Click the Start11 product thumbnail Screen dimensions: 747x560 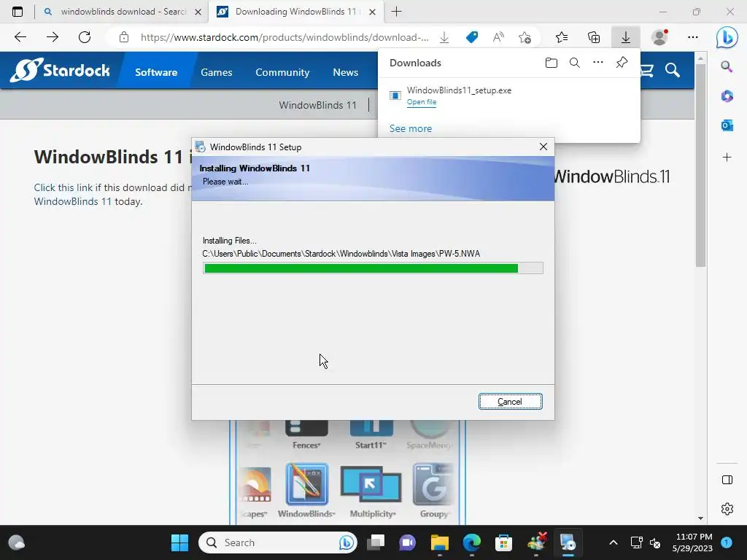(371, 435)
